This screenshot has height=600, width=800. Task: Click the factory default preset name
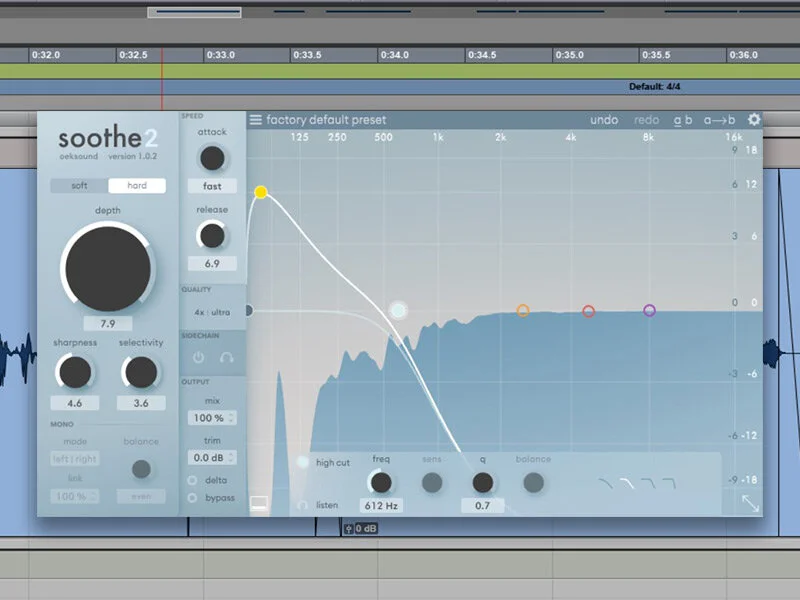[326, 120]
